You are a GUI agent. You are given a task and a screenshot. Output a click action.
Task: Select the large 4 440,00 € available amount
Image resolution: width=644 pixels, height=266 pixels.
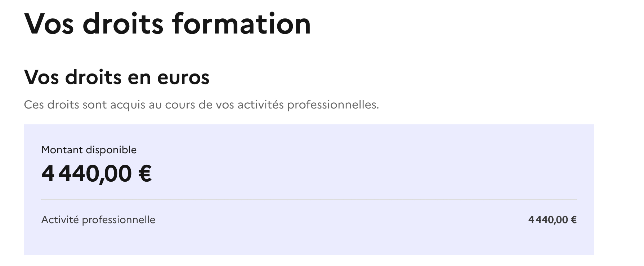(x=97, y=174)
